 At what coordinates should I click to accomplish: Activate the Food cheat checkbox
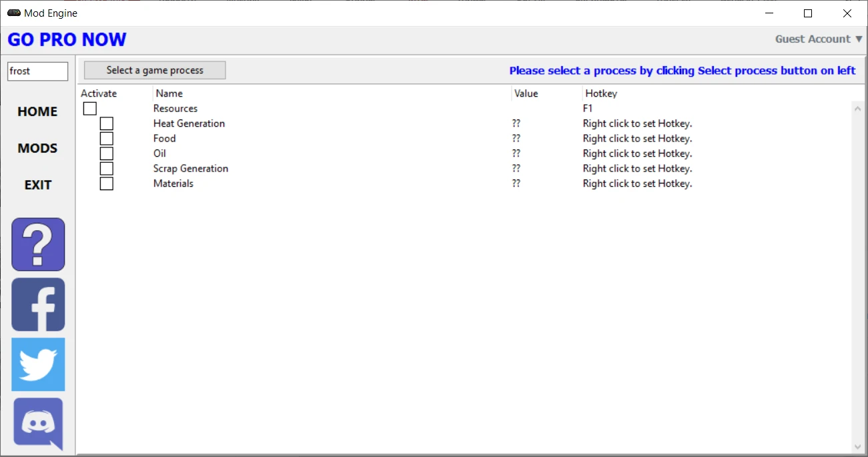coord(107,139)
